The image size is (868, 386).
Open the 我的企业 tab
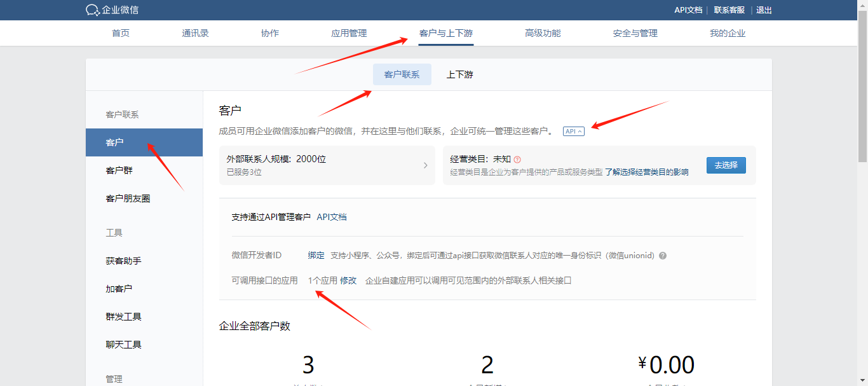[x=728, y=33]
